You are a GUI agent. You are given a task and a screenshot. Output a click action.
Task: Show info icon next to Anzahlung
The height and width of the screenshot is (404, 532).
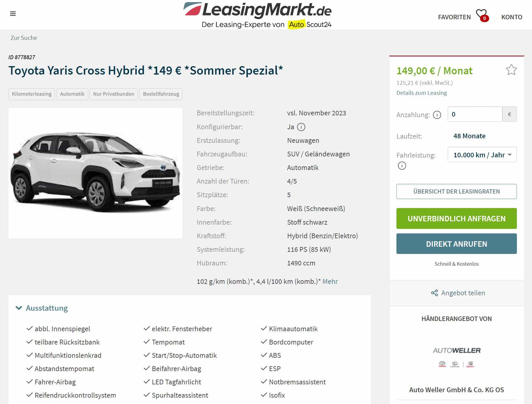pyautogui.click(x=437, y=115)
